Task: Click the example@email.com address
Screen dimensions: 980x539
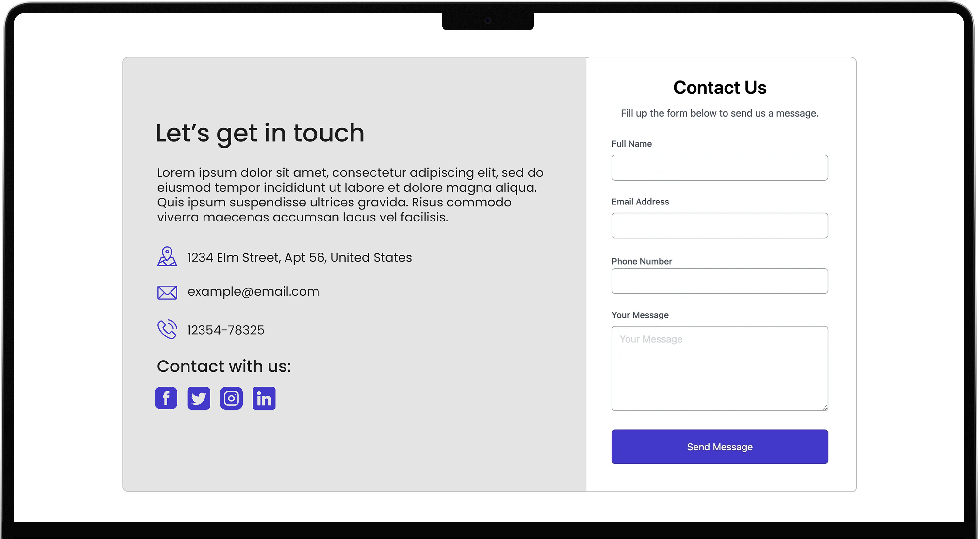Action: tap(253, 291)
